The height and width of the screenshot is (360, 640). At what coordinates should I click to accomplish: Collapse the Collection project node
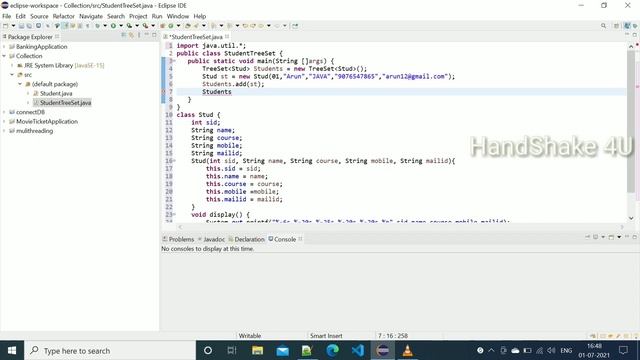pyautogui.click(x=4, y=56)
